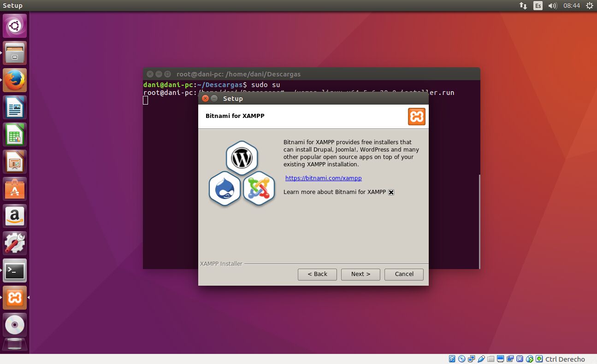Click the 'XAMPP Installer' footer label

(x=221, y=264)
